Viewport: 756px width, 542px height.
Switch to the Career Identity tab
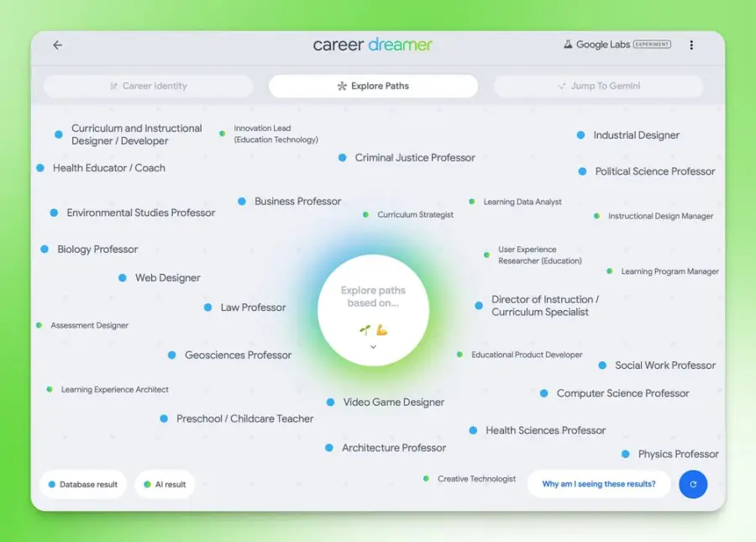[x=149, y=86]
